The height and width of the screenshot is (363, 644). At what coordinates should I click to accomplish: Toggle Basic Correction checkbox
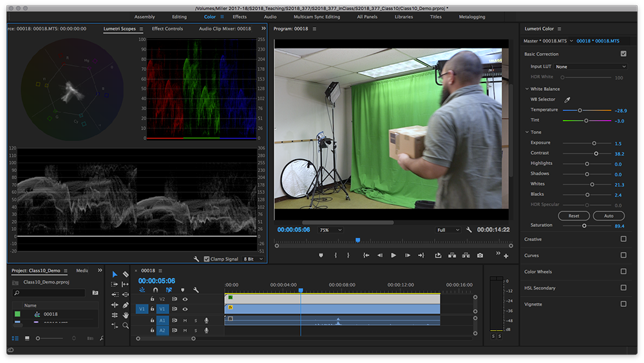click(623, 54)
